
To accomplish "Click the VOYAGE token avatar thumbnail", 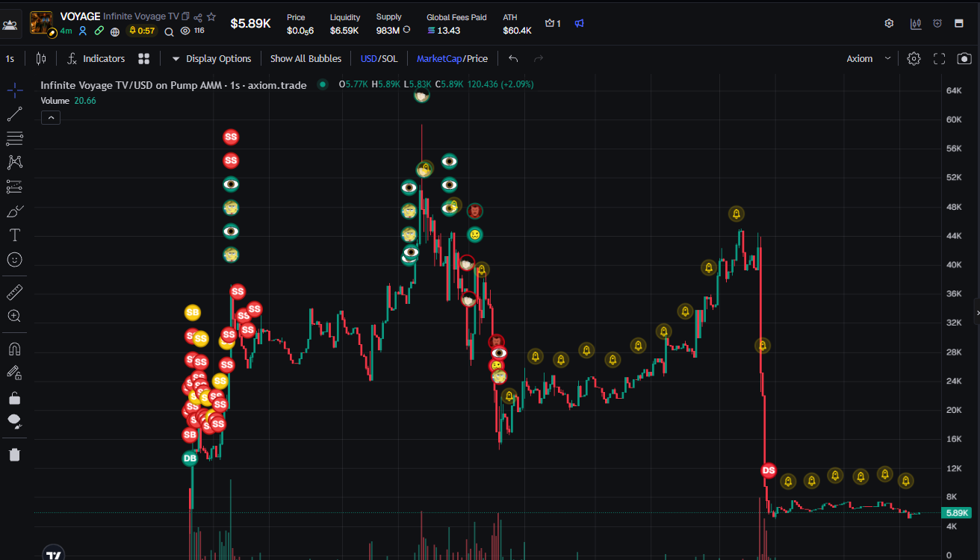I will [x=41, y=23].
